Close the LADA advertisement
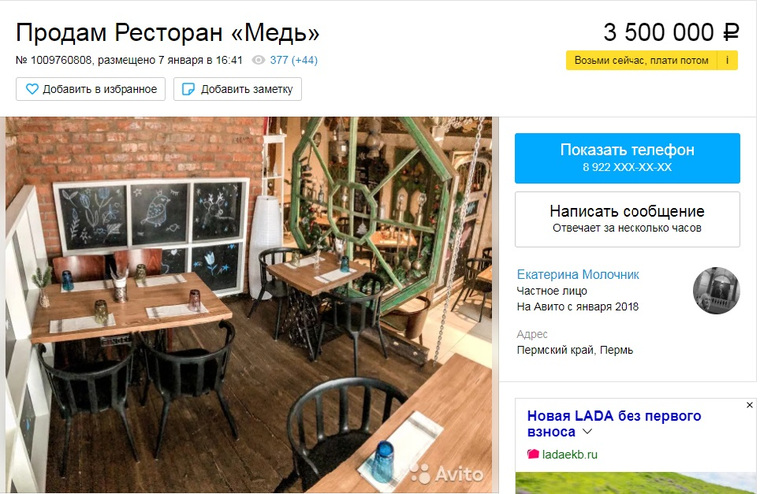The image size is (760, 494). click(x=749, y=405)
